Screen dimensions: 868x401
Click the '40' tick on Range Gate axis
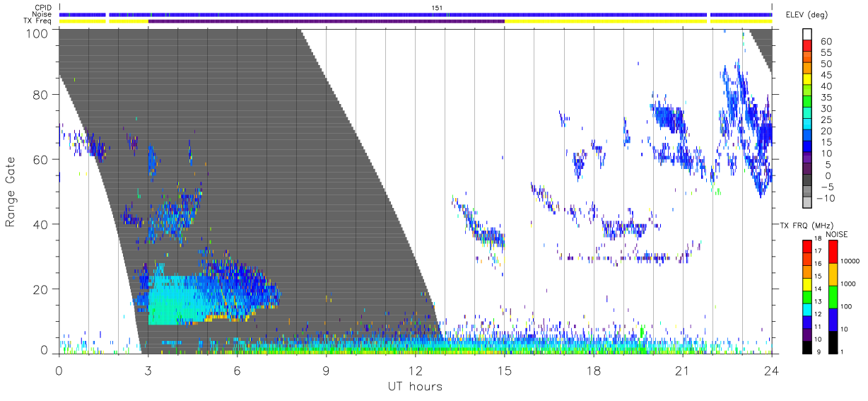[41, 224]
